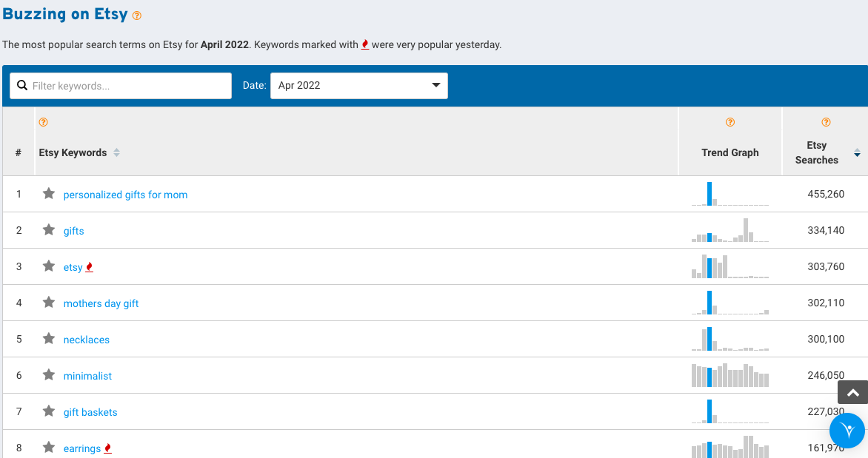
Task: Click the Buzzing on Etsy heading
Action: point(64,14)
